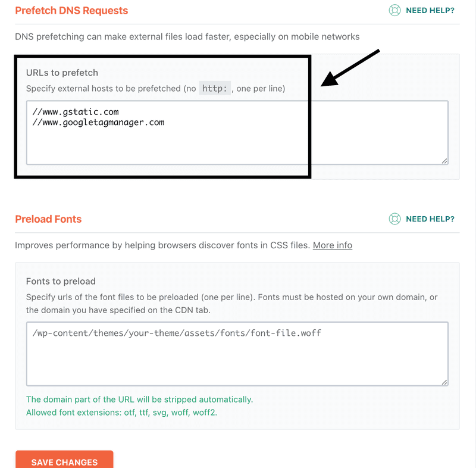The image size is (476, 468).
Task: Place cursor on the //www.googletagmanager.com line
Action: (98, 123)
